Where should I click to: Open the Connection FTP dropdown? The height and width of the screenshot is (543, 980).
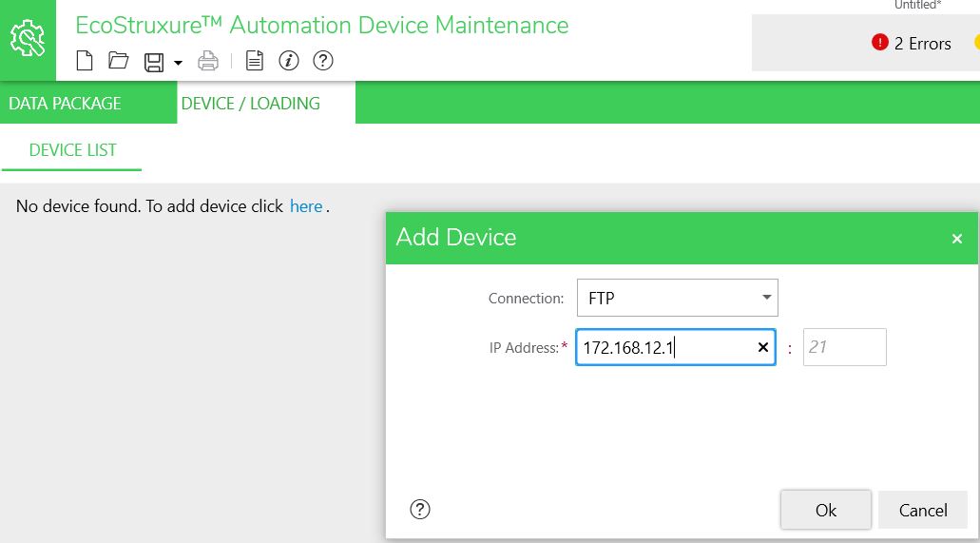(x=677, y=298)
